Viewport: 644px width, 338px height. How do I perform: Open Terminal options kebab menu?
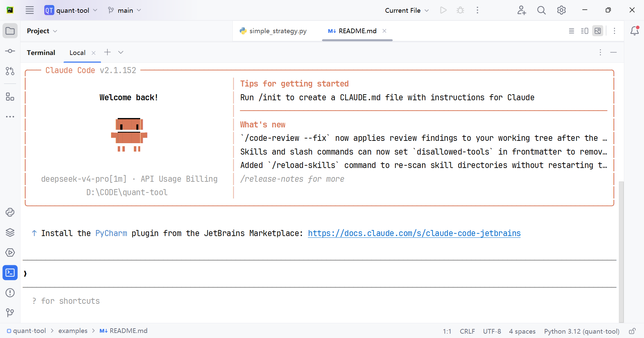(600, 52)
